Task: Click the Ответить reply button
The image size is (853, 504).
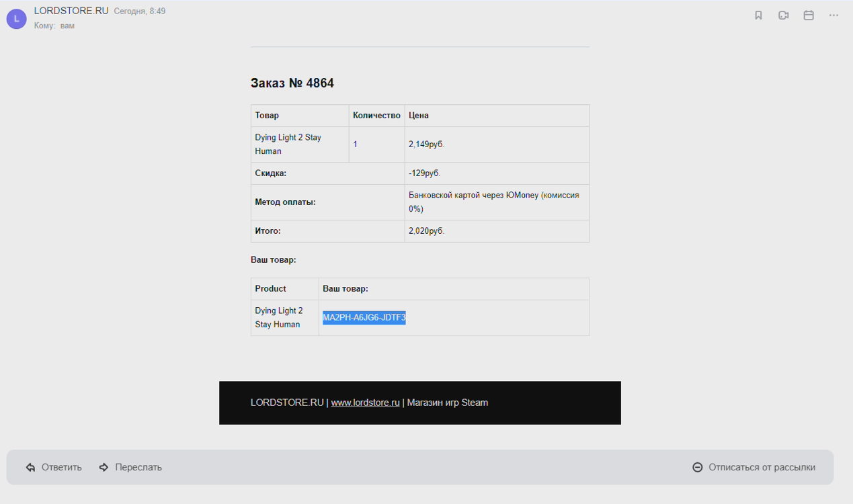Action: click(54, 467)
